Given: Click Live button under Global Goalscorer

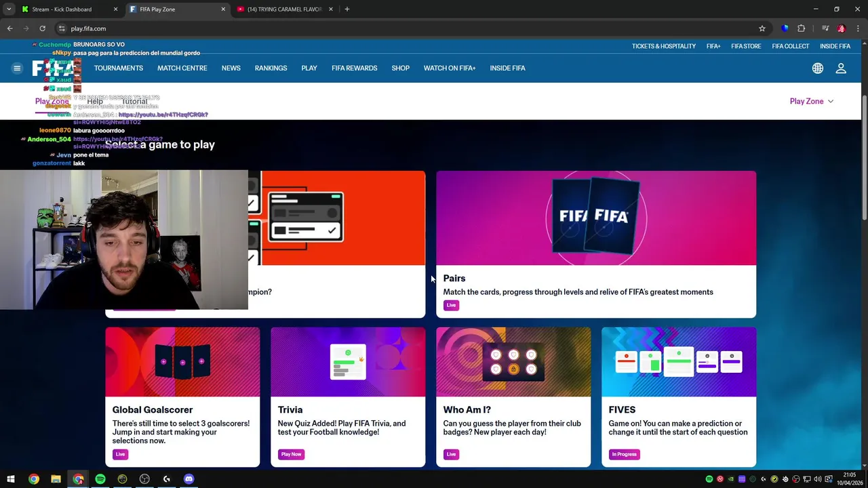Looking at the screenshot, I should tap(120, 455).
